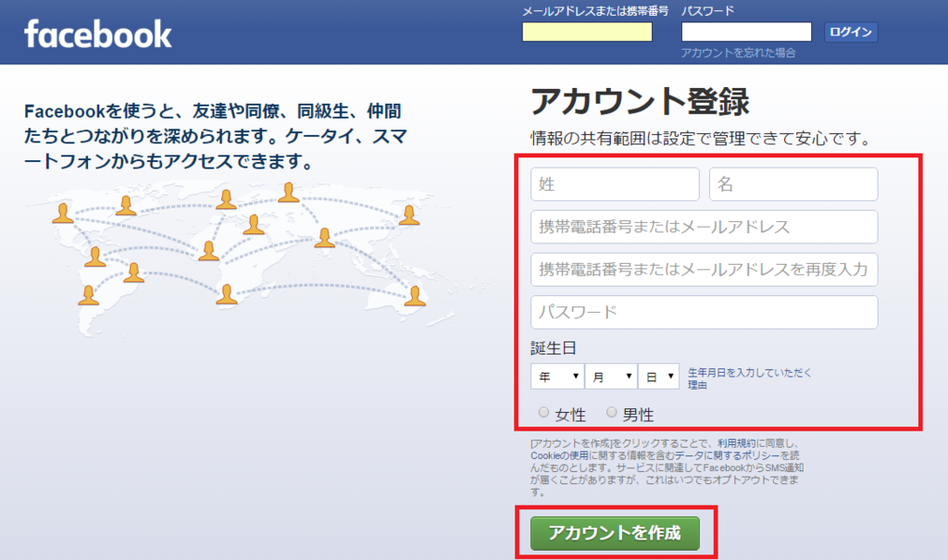Click the ログイン button
The height and width of the screenshot is (560, 948).
pyautogui.click(x=851, y=32)
